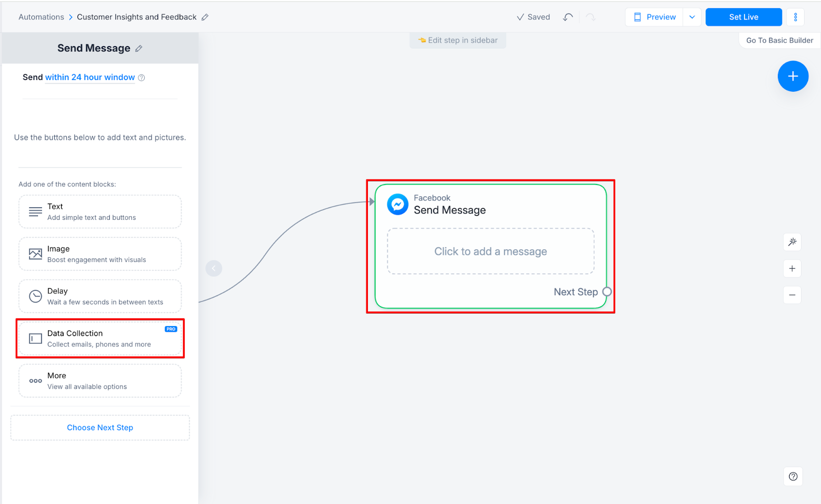Go to Automations breadcrumb
Image resolution: width=821 pixels, height=504 pixels.
(x=41, y=17)
